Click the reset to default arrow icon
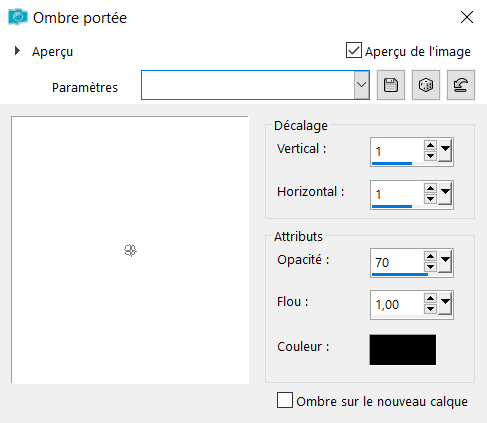 [x=461, y=85]
